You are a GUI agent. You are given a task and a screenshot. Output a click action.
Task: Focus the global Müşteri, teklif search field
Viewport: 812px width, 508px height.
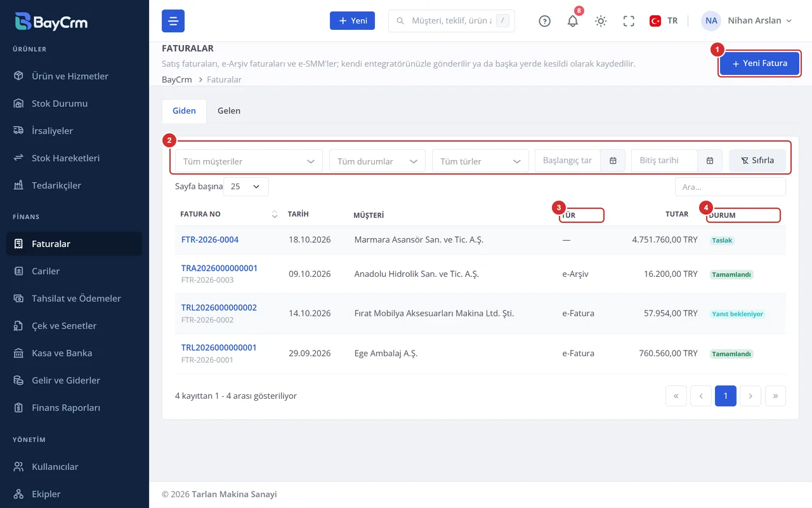click(x=452, y=21)
